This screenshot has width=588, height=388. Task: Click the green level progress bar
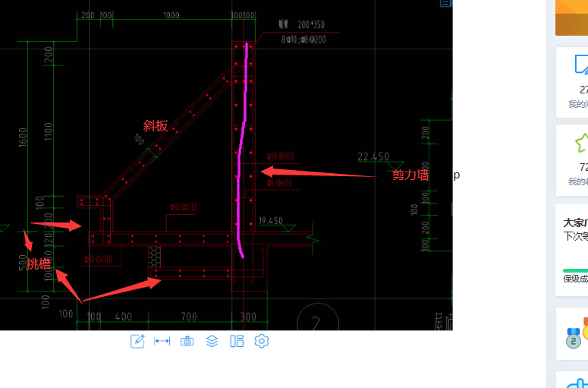pyautogui.click(x=575, y=270)
